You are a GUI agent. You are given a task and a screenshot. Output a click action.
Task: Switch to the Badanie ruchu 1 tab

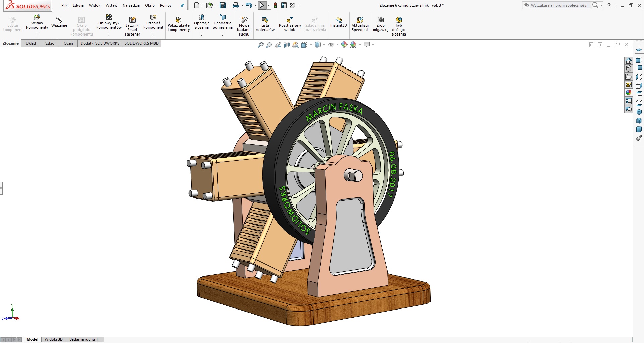click(84, 339)
